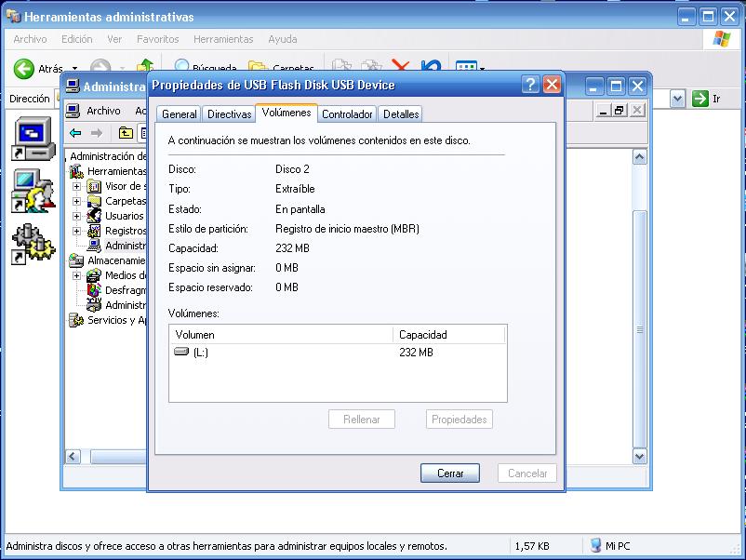Viewport: 746px width, 560px height.
Task: Click the scroll left arrow in tree pane
Action: pos(73,457)
